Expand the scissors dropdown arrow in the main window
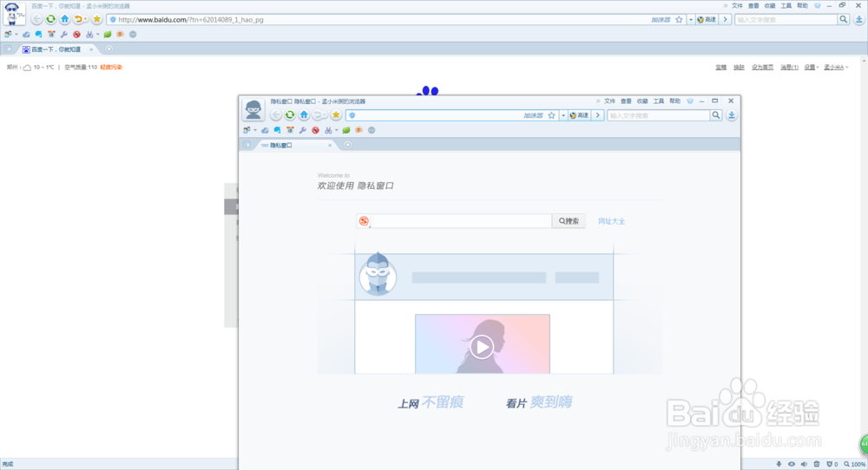Image resolution: width=868 pixels, height=470 pixels. pos(97,35)
